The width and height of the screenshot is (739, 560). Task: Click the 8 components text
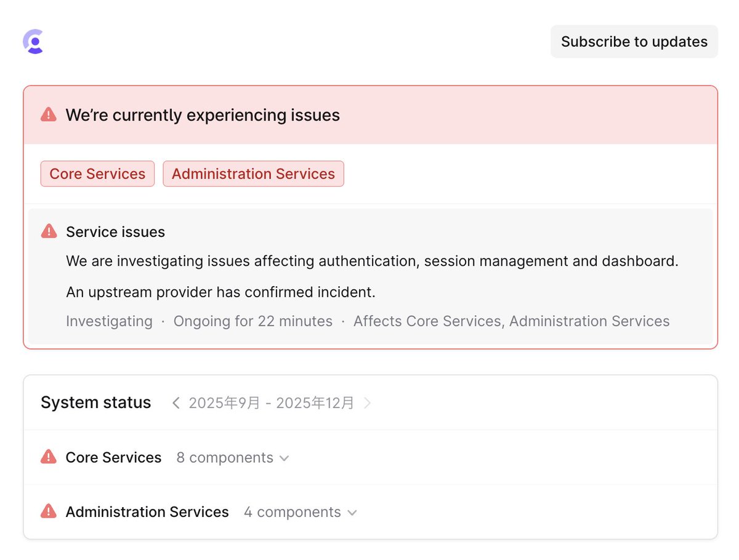click(x=225, y=458)
